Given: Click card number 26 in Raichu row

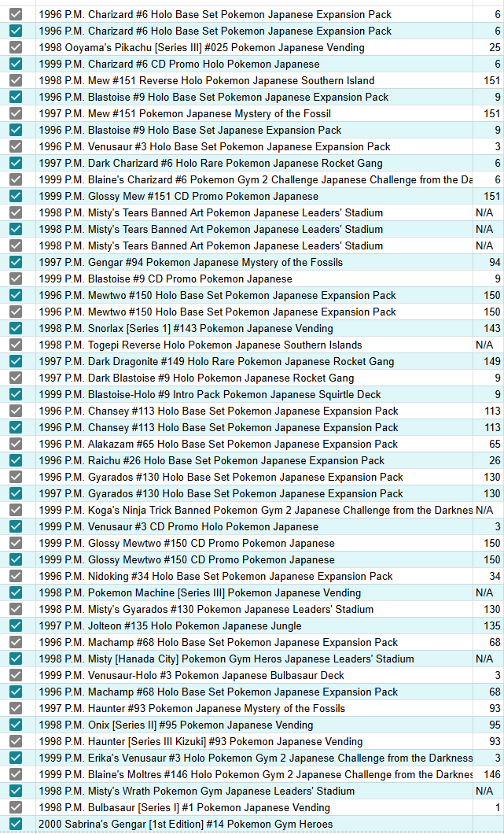Looking at the screenshot, I should point(495,460).
